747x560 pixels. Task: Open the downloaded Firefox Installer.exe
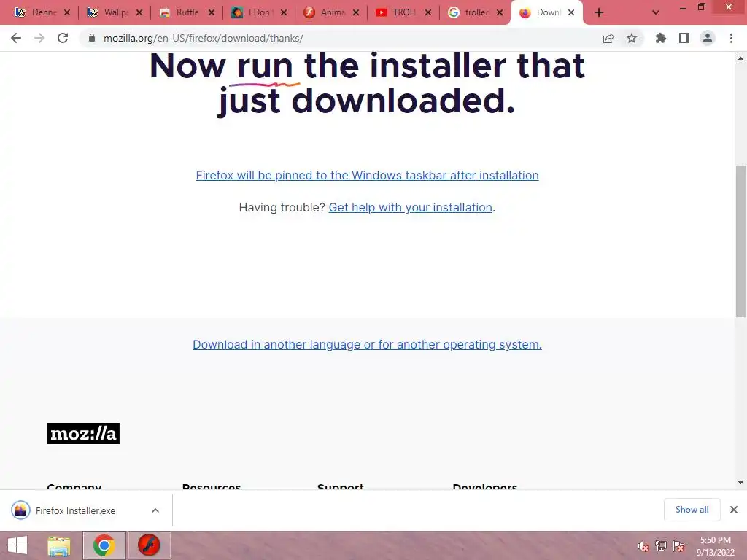(x=75, y=510)
